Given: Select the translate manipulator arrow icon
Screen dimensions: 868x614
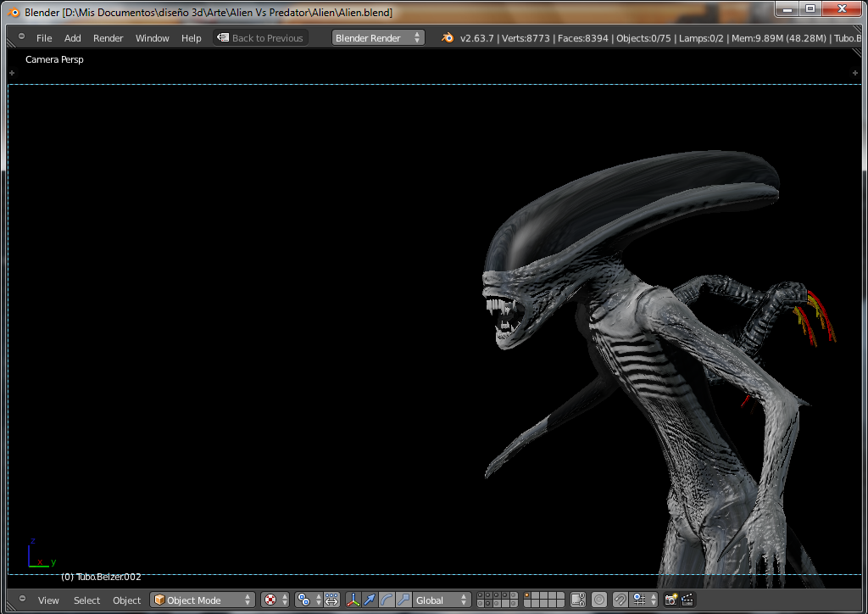Looking at the screenshot, I should click(370, 600).
